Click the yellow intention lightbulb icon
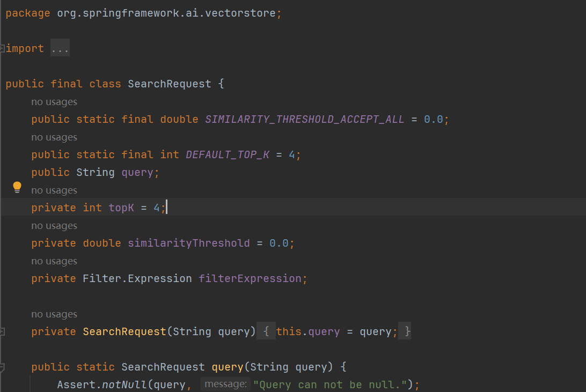This screenshot has width=586, height=392. coord(17,186)
